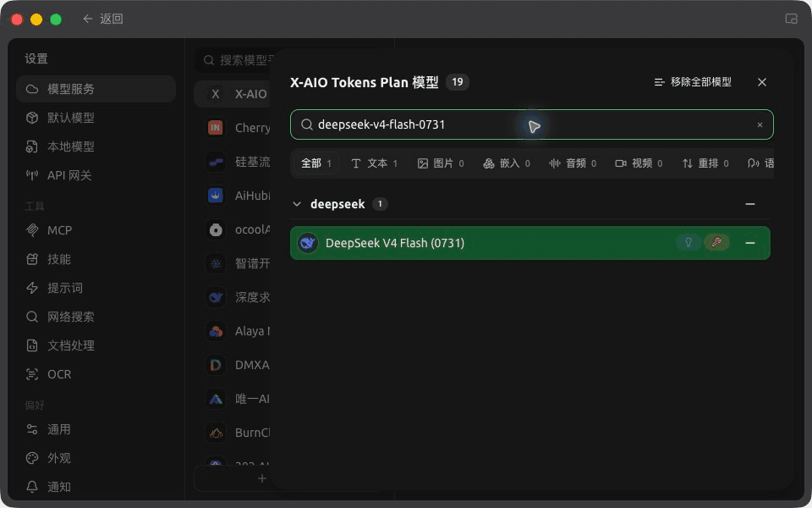Select the 唯一AI provider icon
This screenshot has height=508, width=812.
[x=216, y=399]
